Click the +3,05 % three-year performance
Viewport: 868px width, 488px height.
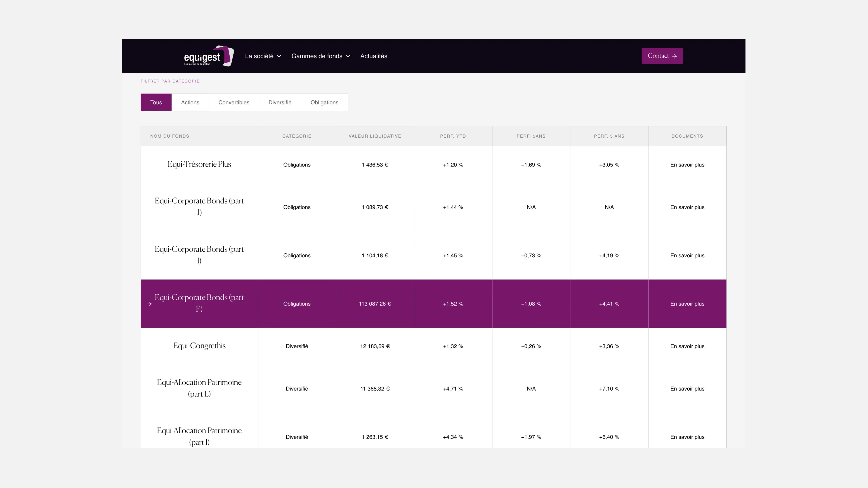tap(609, 165)
